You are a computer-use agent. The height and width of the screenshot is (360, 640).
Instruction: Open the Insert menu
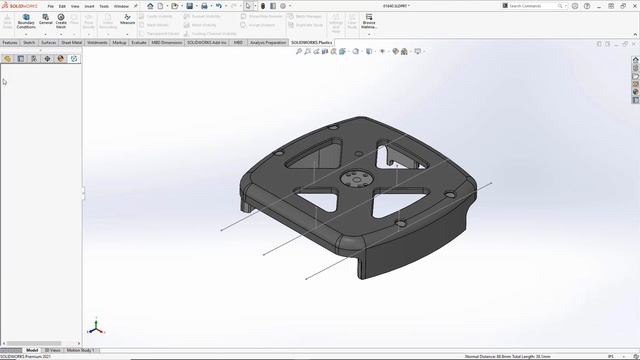click(89, 6)
